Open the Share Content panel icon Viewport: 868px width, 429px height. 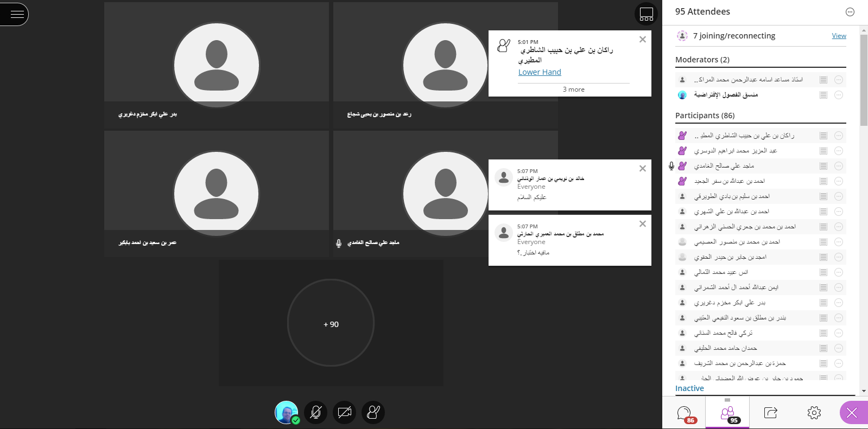click(x=770, y=413)
